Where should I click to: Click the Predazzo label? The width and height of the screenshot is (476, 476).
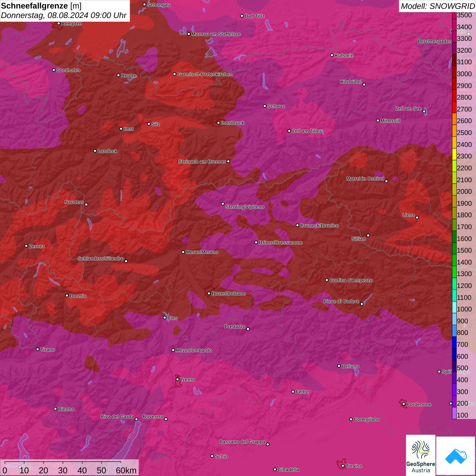(x=235, y=326)
